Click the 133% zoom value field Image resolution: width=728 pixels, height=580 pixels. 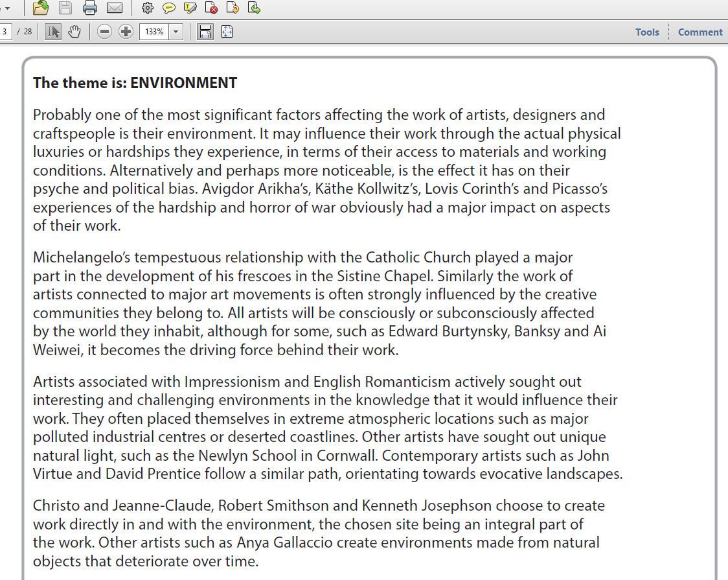tap(154, 32)
